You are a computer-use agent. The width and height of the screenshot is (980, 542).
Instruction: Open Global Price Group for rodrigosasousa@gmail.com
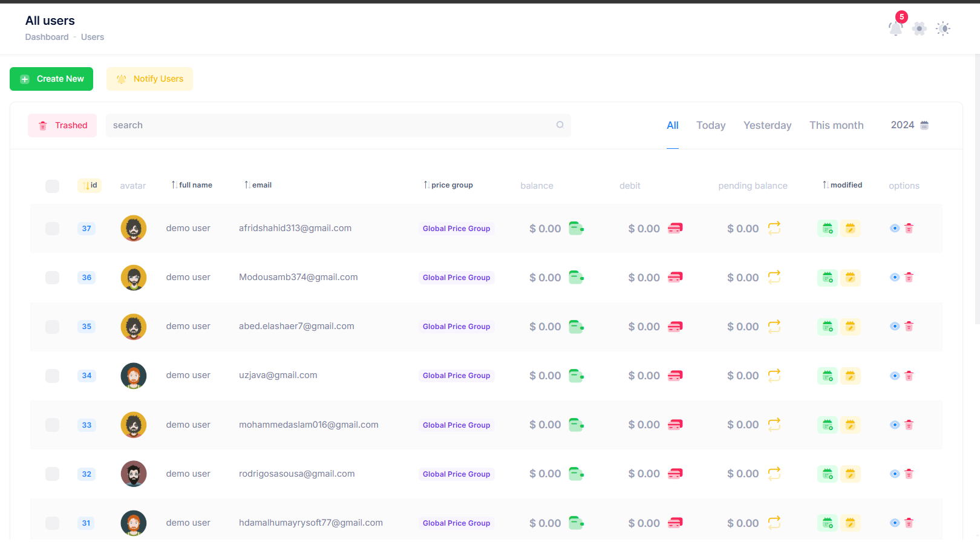[x=456, y=474]
